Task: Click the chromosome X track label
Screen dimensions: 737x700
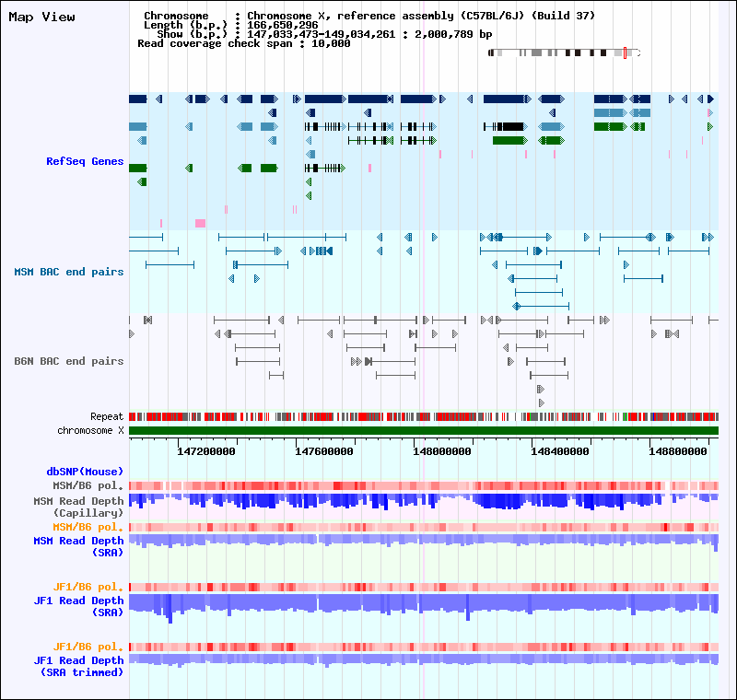Action: click(x=90, y=430)
